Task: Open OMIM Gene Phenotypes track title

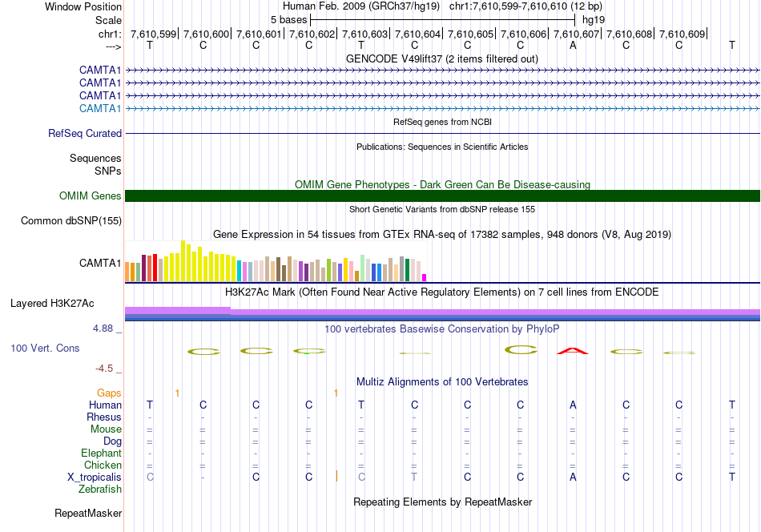Action: tap(442, 184)
